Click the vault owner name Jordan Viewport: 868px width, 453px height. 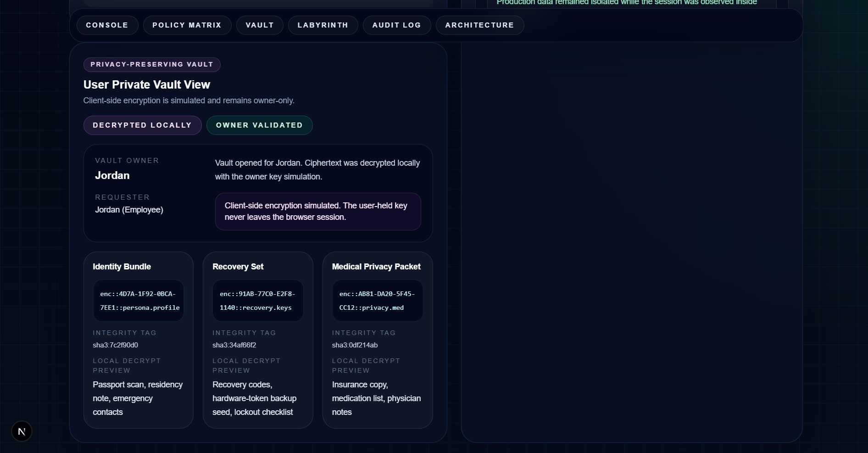(x=112, y=175)
